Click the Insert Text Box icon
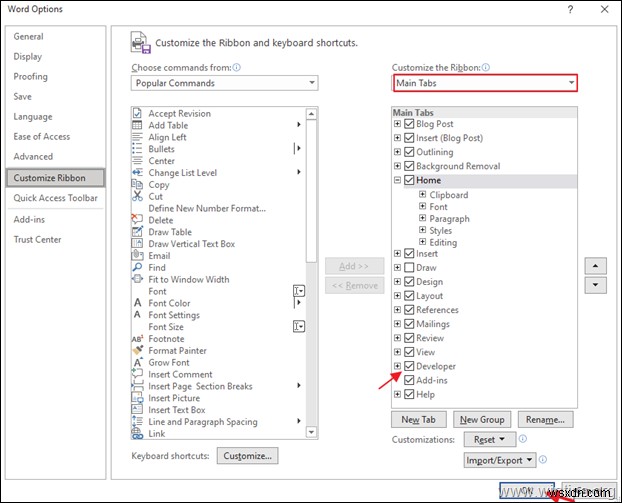The height and width of the screenshot is (503, 622). [137, 409]
